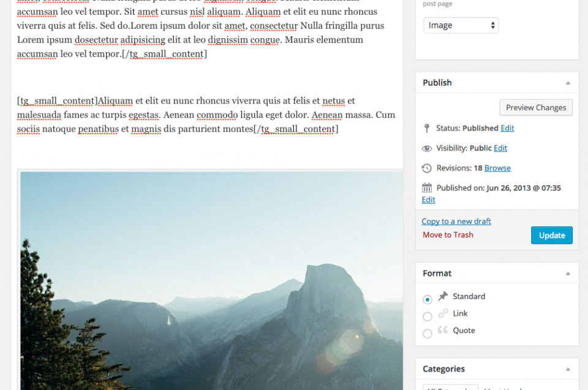Select the Standard format radio button
The width and height of the screenshot is (588, 390).
[x=427, y=299]
